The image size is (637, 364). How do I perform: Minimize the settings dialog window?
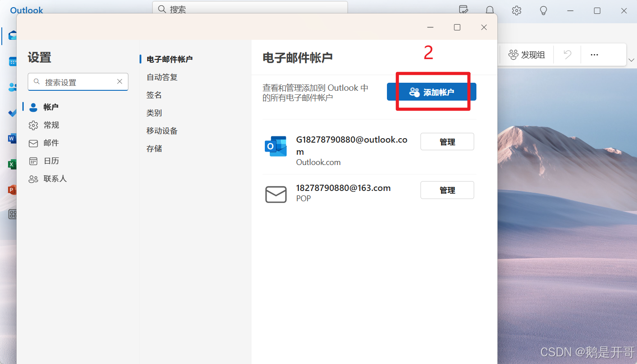pyautogui.click(x=430, y=27)
